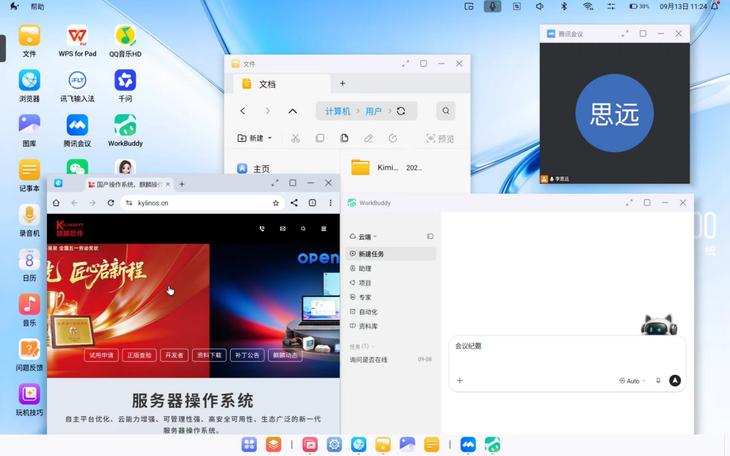Click the search icon in the 文件 window
Viewport: 730px width, 456px height.
click(x=446, y=111)
